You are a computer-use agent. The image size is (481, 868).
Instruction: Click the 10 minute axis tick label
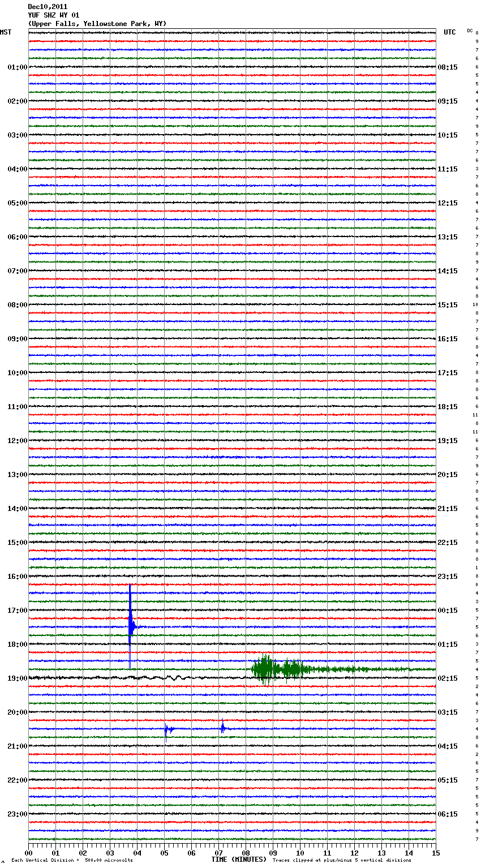click(x=300, y=853)
